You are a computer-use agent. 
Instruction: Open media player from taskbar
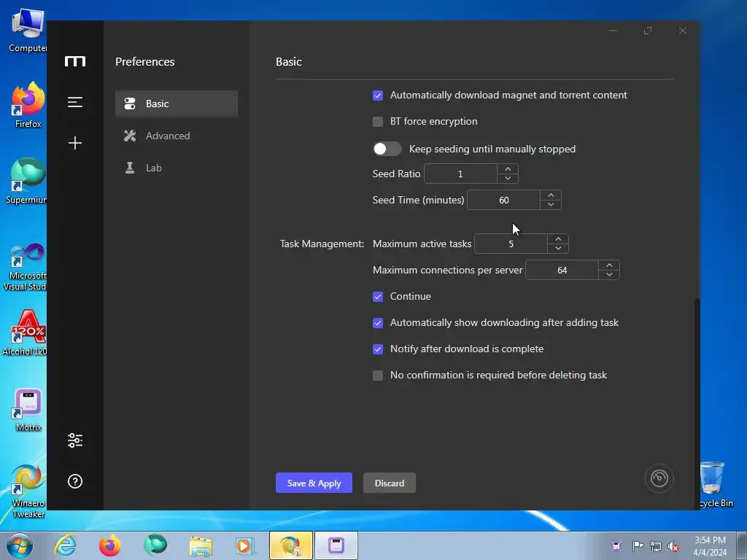click(x=245, y=545)
